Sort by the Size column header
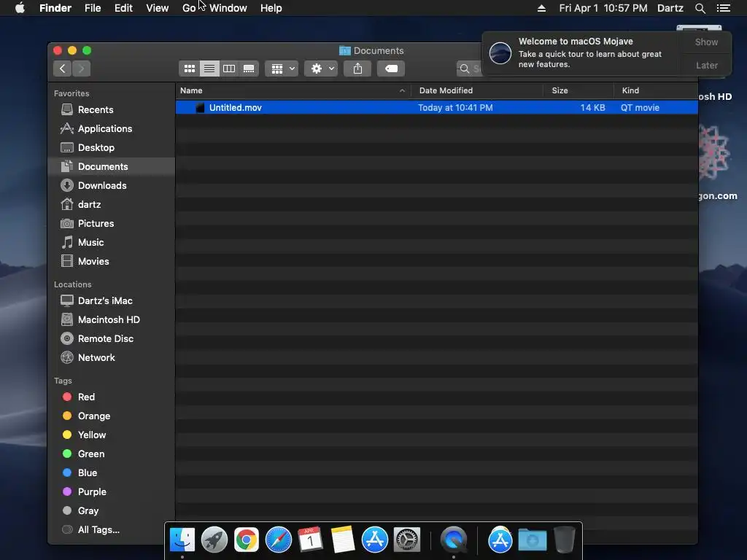This screenshot has width=747, height=560. pyautogui.click(x=578, y=90)
